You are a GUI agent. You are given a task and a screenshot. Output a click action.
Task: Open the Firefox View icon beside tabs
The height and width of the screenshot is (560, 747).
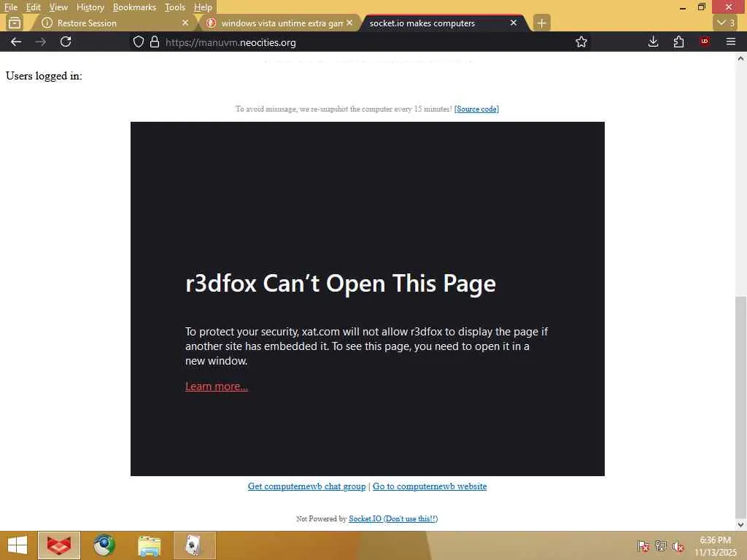coord(15,23)
